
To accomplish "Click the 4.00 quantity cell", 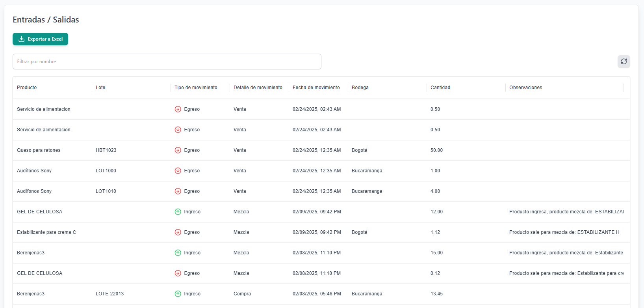I will (435, 191).
